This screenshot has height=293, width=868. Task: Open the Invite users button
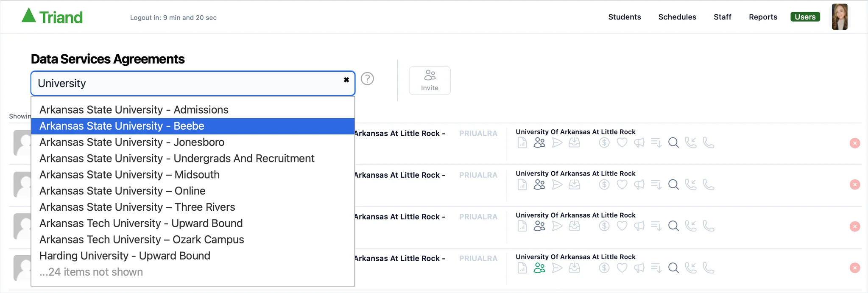pos(430,81)
